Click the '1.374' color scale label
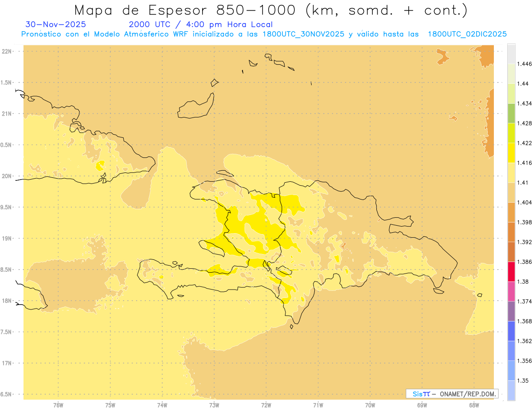 524,301
